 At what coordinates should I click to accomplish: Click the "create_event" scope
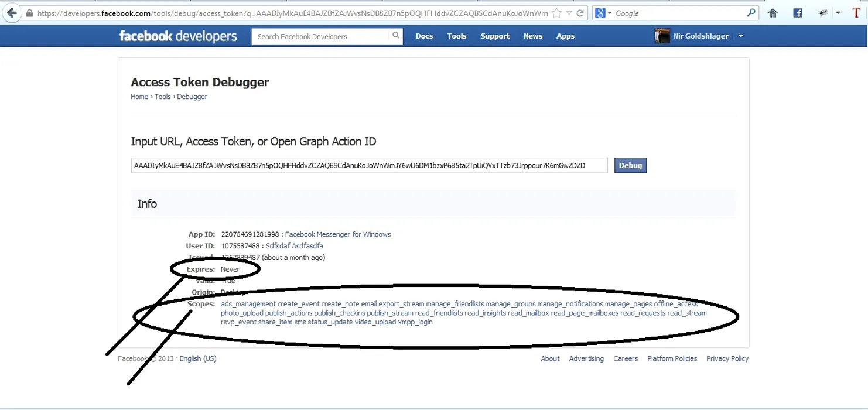[x=298, y=304]
